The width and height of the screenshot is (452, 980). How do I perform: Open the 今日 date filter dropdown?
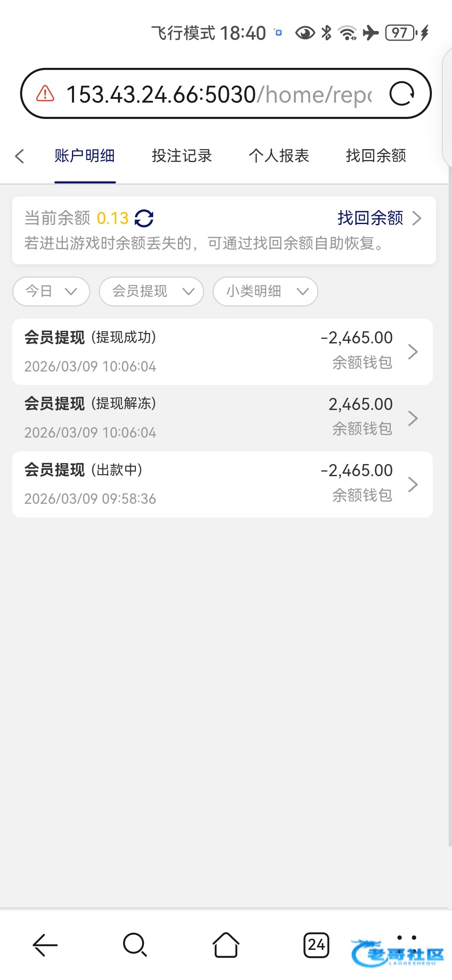click(51, 291)
